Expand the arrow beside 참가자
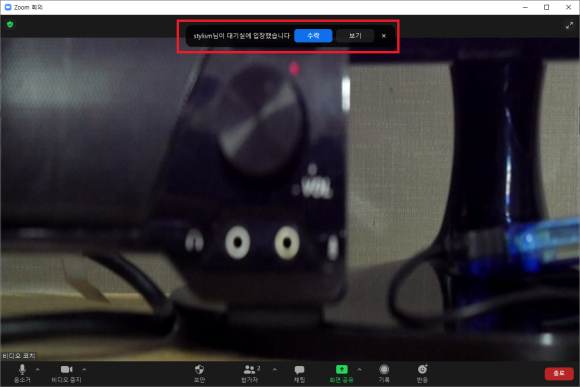The width and height of the screenshot is (580, 387). pyautogui.click(x=274, y=369)
